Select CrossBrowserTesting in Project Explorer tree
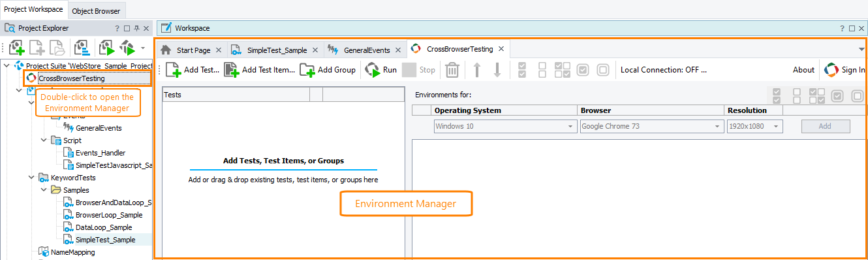This screenshot has height=260, width=868. point(72,78)
